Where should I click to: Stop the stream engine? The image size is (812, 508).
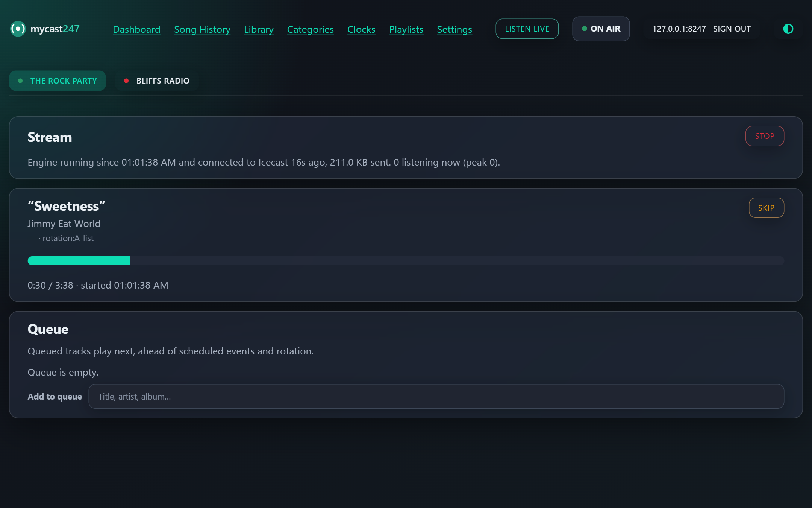point(765,136)
